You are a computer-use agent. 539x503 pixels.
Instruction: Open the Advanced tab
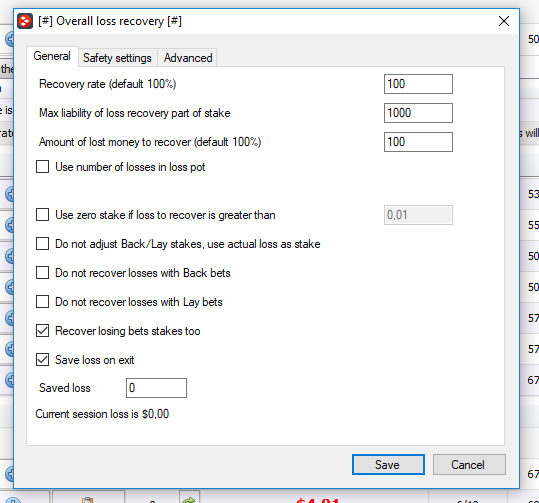(x=188, y=58)
